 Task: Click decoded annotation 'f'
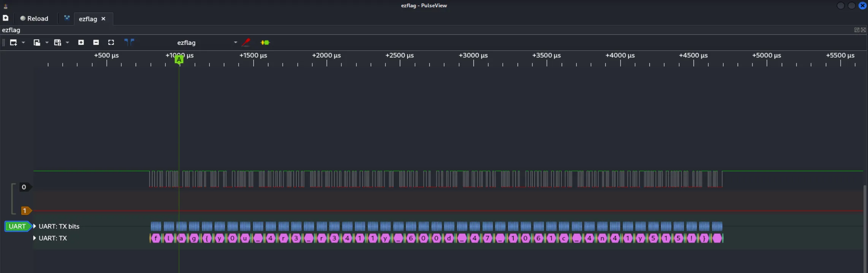coord(156,238)
